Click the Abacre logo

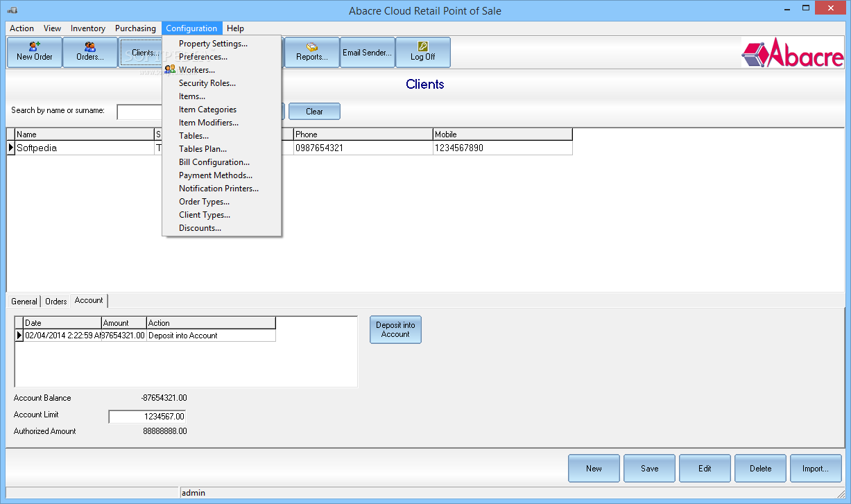[793, 53]
